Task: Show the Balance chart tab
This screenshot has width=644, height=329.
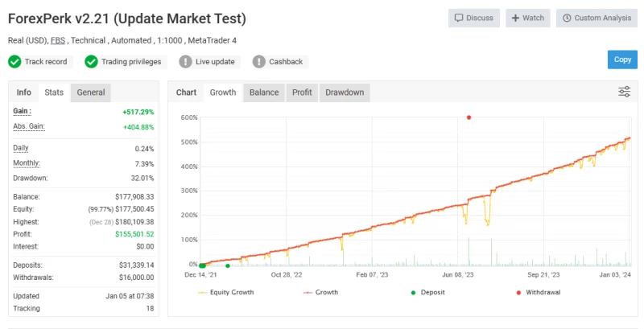Action: (264, 93)
